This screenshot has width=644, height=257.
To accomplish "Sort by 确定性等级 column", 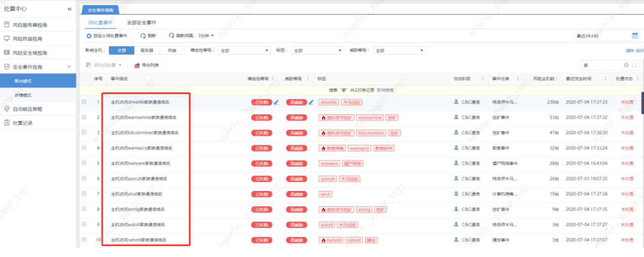I will click(x=273, y=79).
